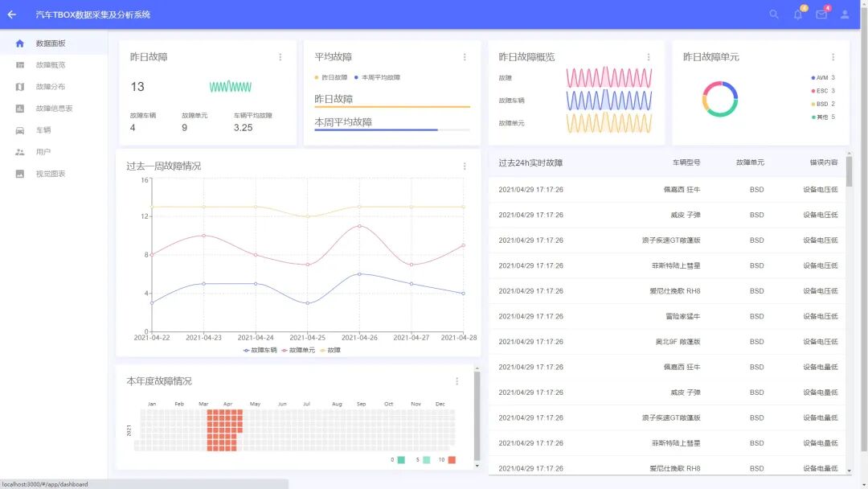
Task: Select the home icon next to 数据面板
Action: point(19,44)
